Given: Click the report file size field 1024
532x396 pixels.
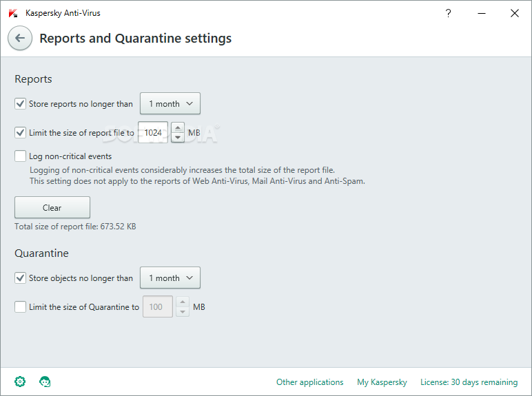Looking at the screenshot, I should pos(153,132).
